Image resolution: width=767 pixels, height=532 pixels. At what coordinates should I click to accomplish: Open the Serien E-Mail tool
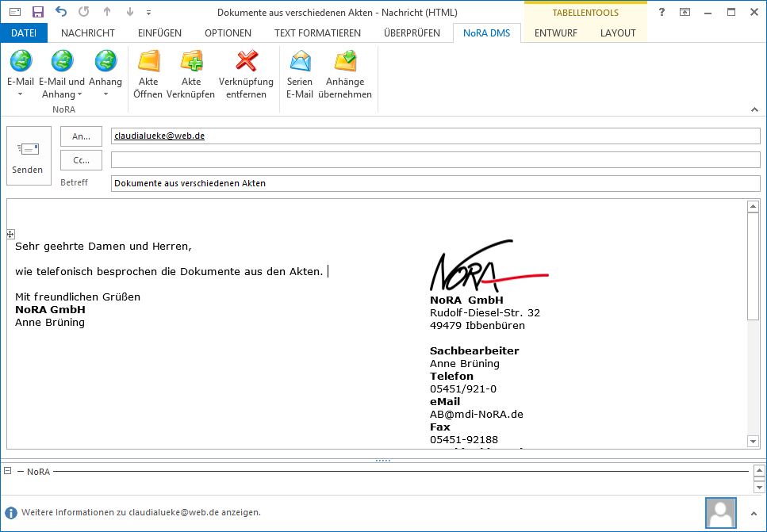tap(300, 61)
